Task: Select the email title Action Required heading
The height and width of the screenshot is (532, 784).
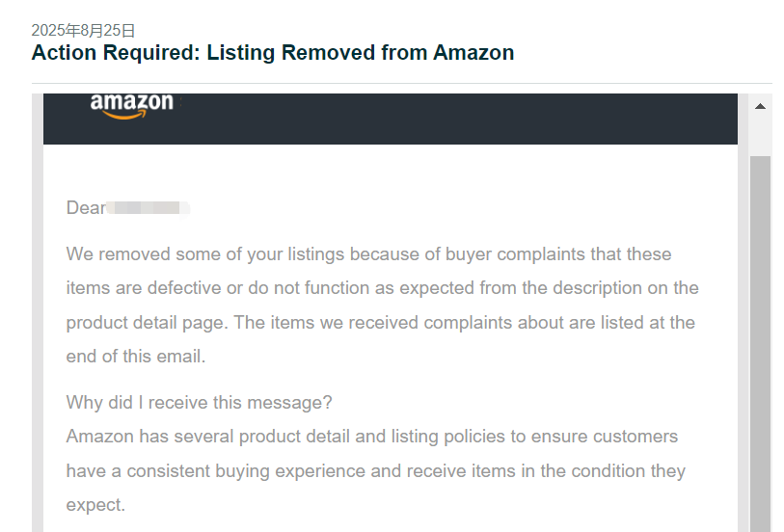Action: point(273,52)
